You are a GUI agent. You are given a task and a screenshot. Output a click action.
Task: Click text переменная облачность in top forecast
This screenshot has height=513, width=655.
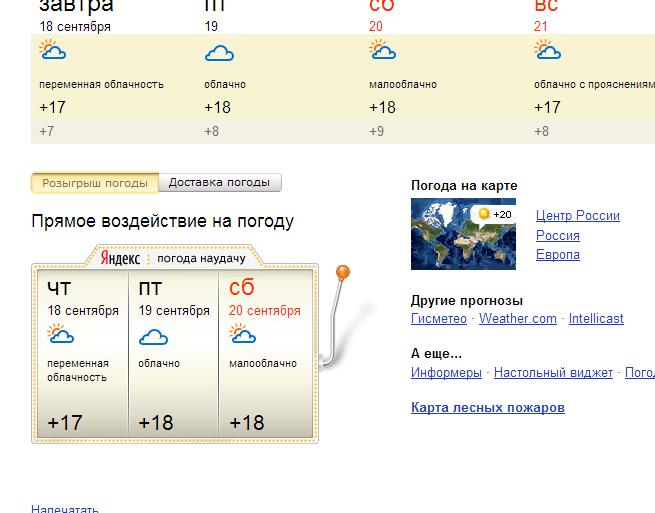(x=101, y=84)
